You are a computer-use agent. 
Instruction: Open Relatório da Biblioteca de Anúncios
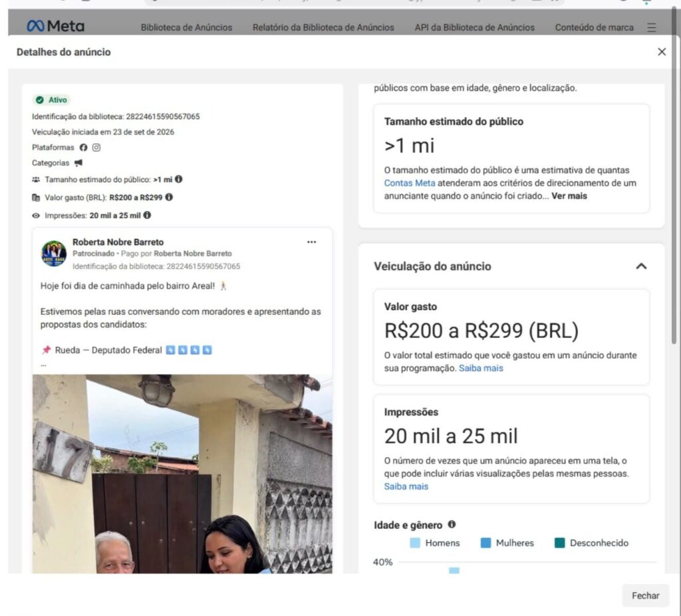click(323, 27)
